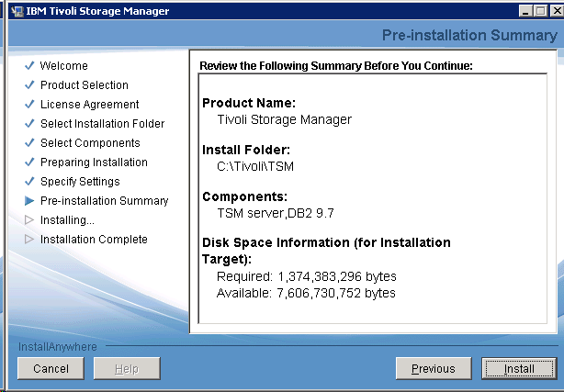Click the grayed-out Help button
Image resolution: width=564 pixels, height=392 pixels.
tap(128, 369)
